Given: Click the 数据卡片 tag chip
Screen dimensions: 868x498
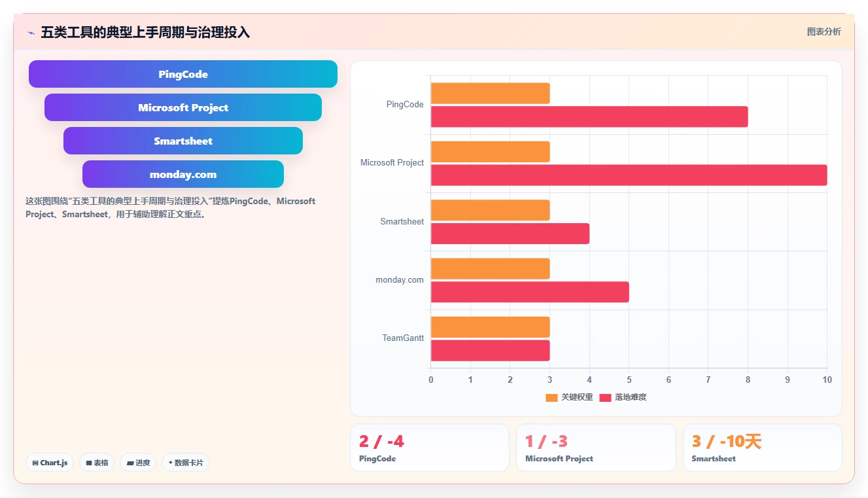Looking at the screenshot, I should coord(186,463).
